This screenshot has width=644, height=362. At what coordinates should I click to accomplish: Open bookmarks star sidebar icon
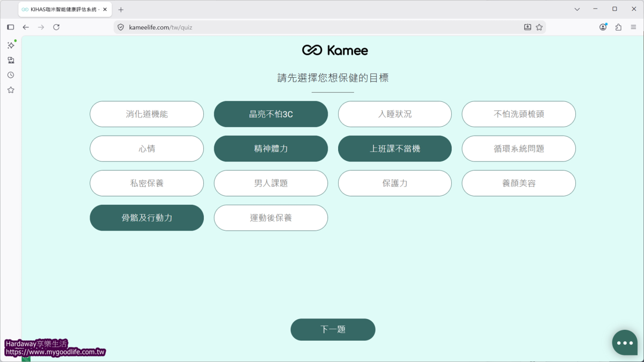click(11, 90)
